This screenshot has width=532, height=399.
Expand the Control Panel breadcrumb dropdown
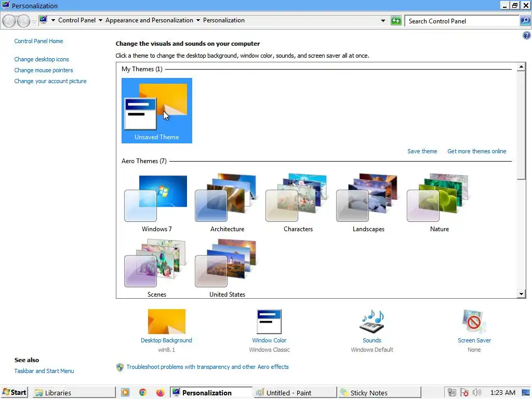(x=100, y=20)
